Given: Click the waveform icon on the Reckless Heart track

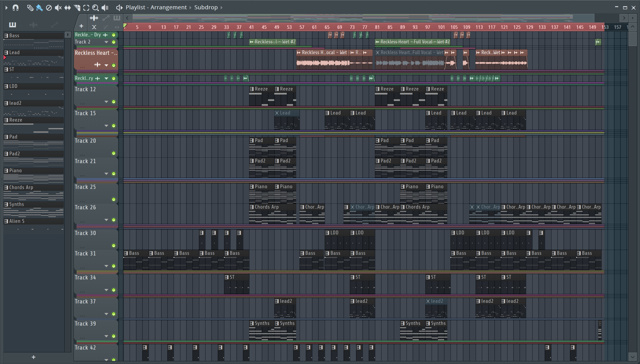Looking at the screenshot, I should [x=97, y=65].
